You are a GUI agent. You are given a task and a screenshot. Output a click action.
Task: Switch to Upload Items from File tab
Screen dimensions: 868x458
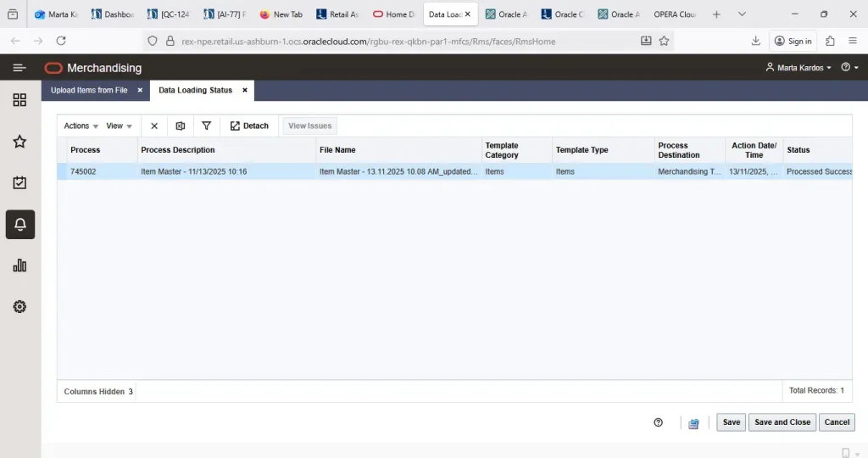coord(89,90)
